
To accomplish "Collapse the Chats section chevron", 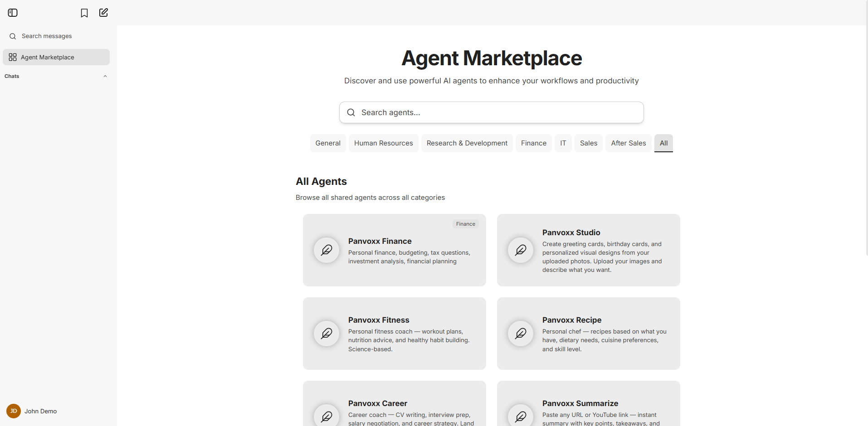I will point(105,76).
